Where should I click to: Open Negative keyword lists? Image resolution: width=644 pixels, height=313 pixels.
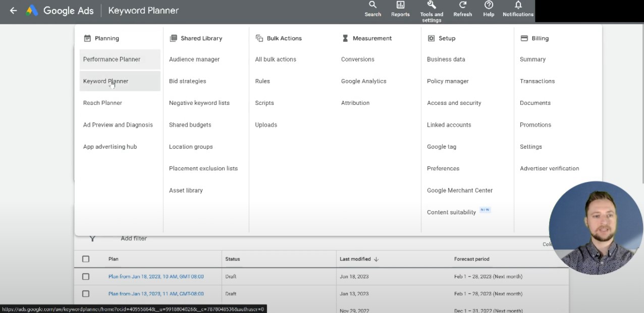click(x=199, y=103)
